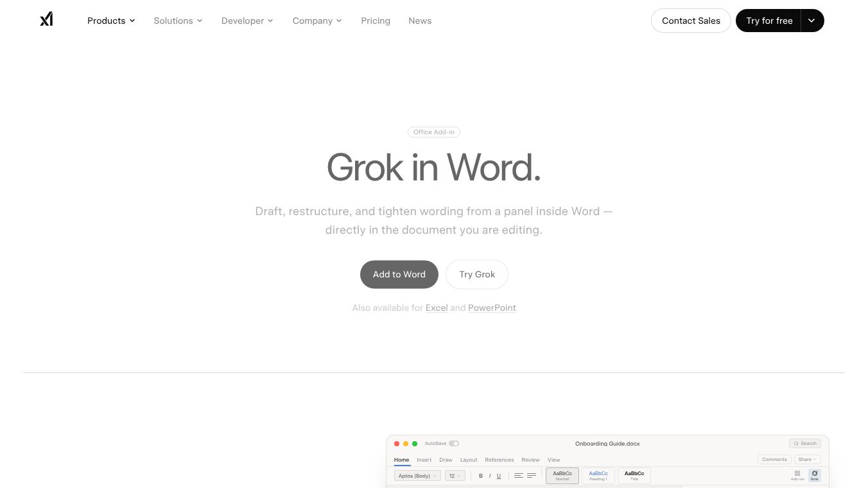Open the Grok add-in icon
The image size is (868, 488).
pos(815,475)
